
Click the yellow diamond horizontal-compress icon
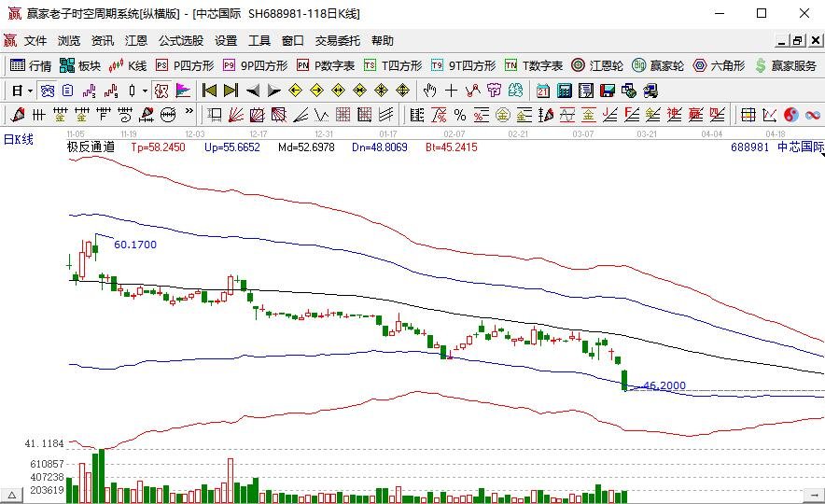(x=360, y=91)
